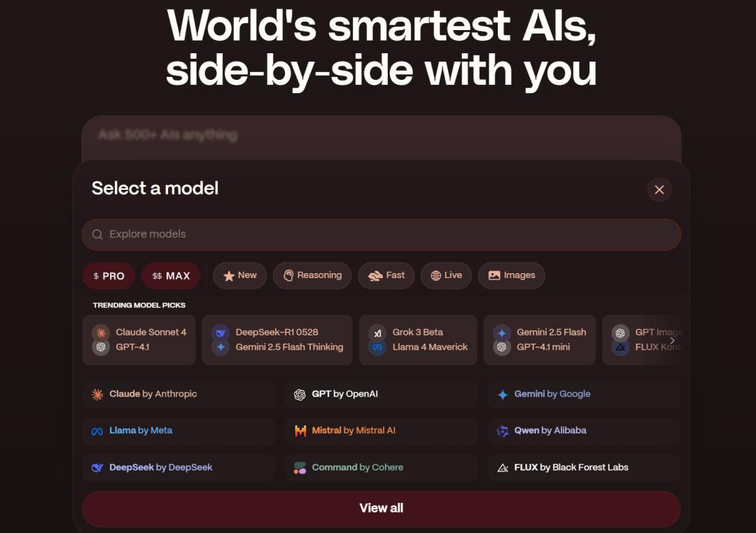Screen dimensions: 756x533
Task: Click the star icon on New chip
Action: click(x=228, y=276)
